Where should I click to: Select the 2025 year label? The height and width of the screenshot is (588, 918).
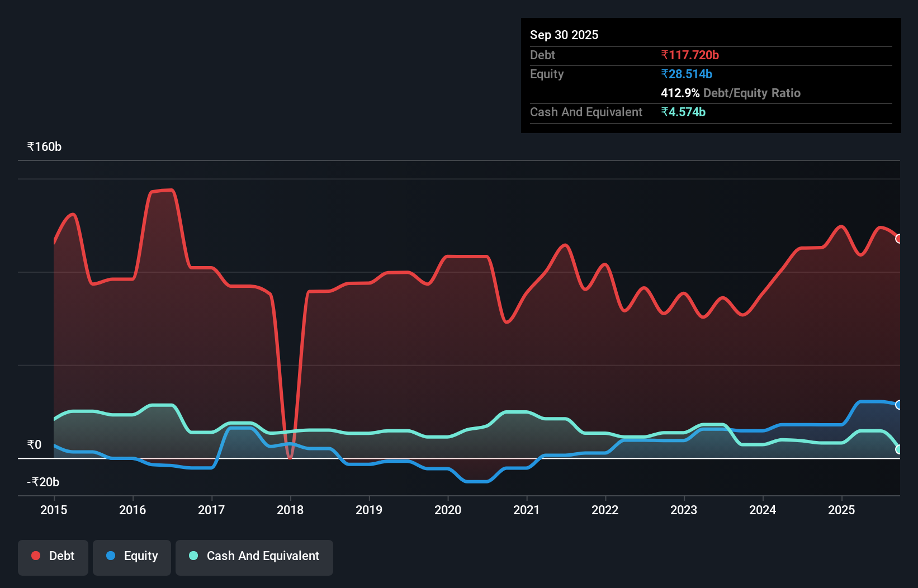pos(842,510)
